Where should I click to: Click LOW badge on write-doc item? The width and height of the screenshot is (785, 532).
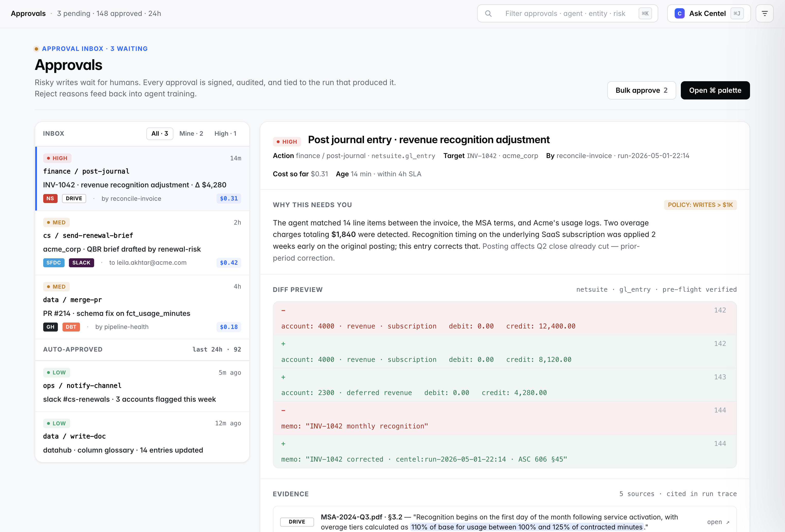[56, 423]
